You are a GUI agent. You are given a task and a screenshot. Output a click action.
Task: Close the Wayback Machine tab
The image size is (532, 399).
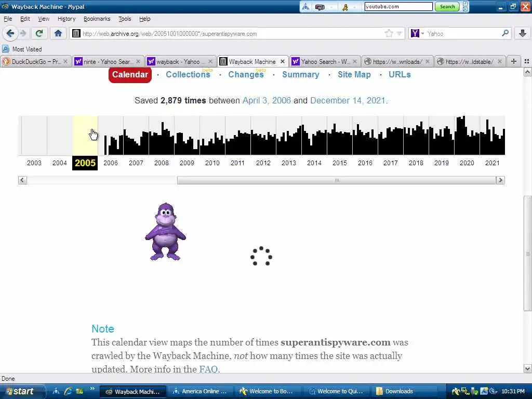point(283,61)
